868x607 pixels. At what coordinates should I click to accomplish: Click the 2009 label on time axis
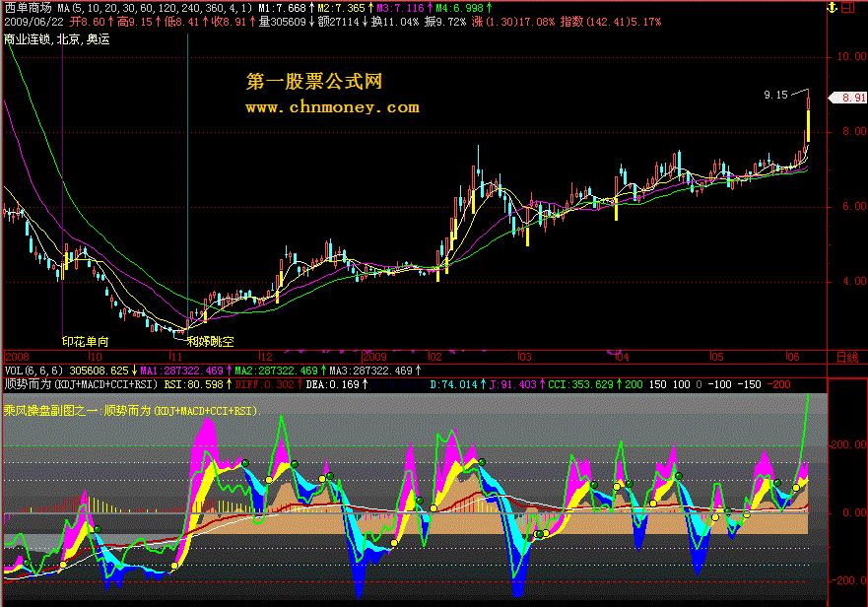pyautogui.click(x=374, y=358)
